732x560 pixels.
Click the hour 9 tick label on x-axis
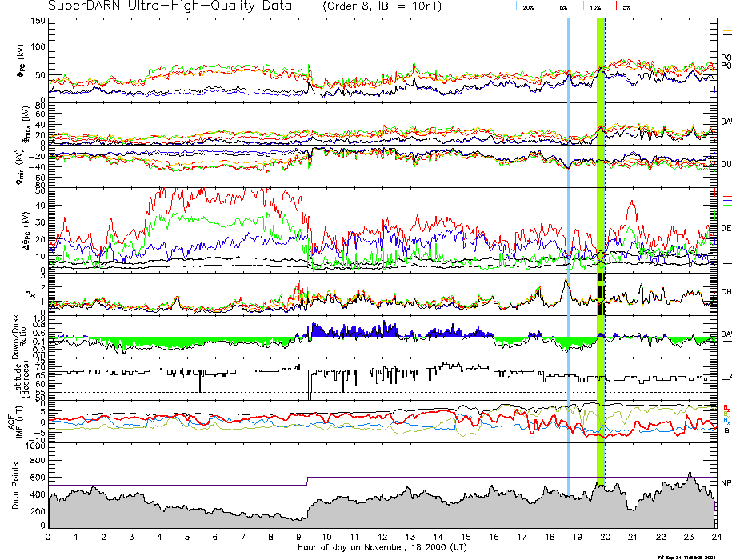299,538
